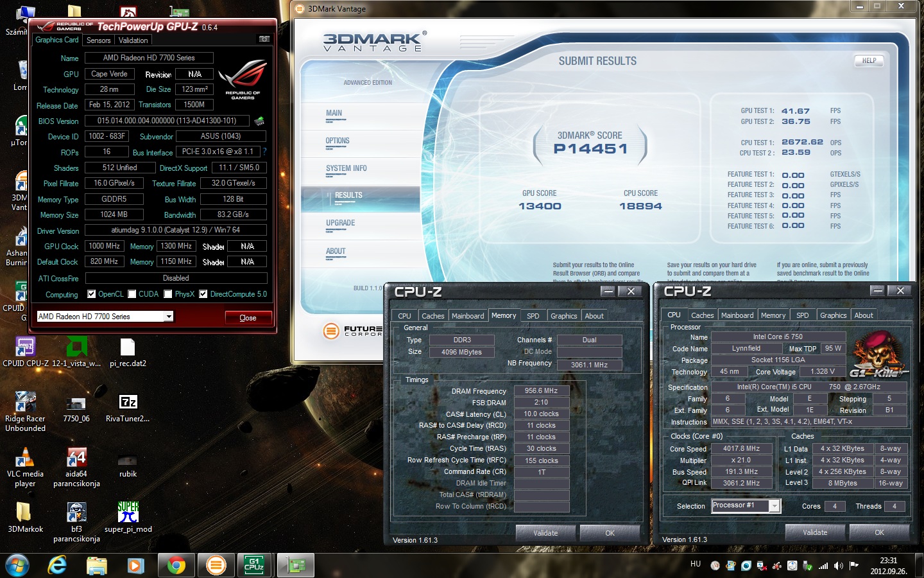Select the Ridge Racer Unbounded desktop shortcut

pos(25,402)
